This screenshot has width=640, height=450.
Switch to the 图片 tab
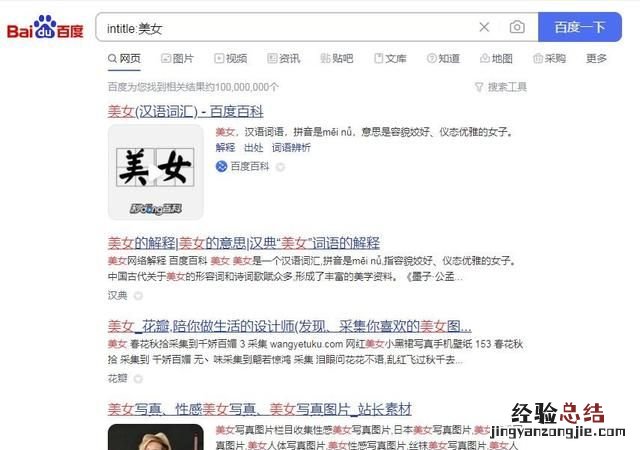point(177,59)
